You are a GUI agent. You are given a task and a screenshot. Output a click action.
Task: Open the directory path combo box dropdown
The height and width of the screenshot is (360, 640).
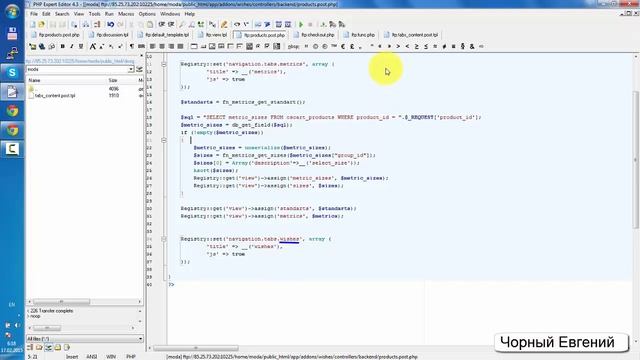coord(131,69)
